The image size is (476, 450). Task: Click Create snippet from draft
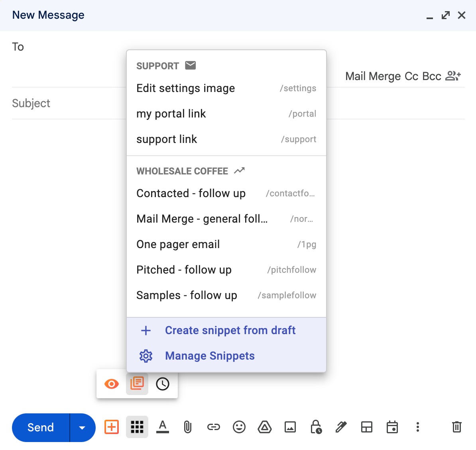(x=230, y=330)
